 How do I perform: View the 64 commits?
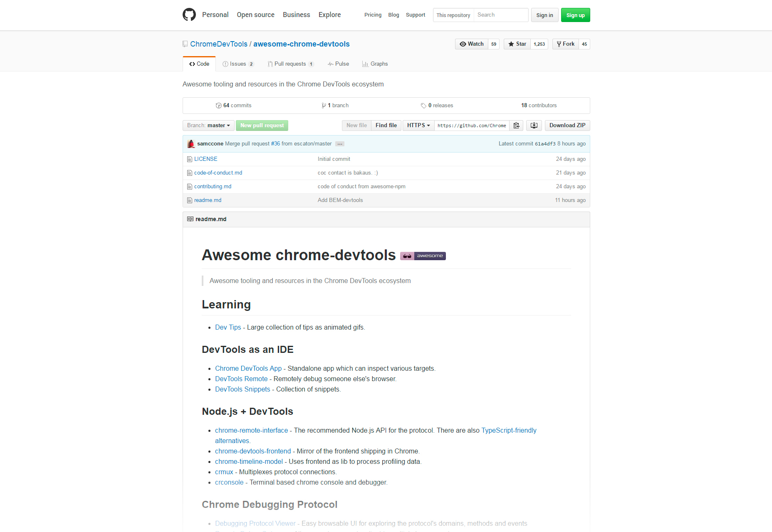[x=233, y=106]
